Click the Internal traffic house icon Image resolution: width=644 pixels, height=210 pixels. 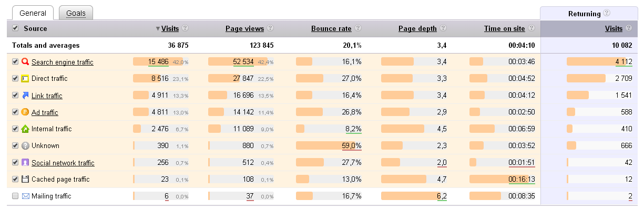click(x=25, y=129)
